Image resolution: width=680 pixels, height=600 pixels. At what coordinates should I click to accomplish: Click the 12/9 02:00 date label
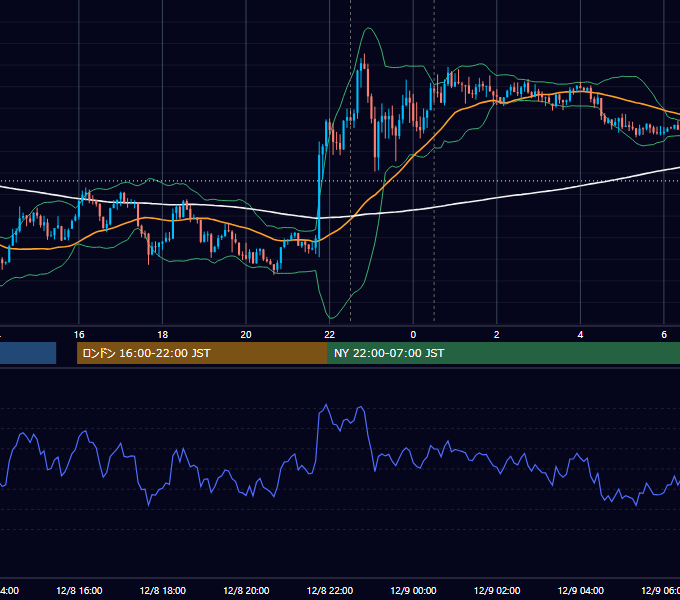(497, 590)
